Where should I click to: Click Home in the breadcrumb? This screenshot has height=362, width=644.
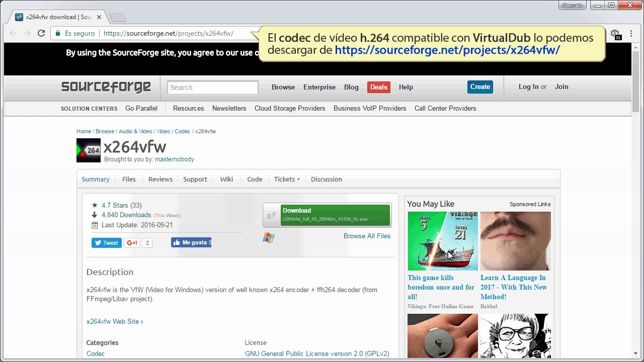(x=84, y=131)
